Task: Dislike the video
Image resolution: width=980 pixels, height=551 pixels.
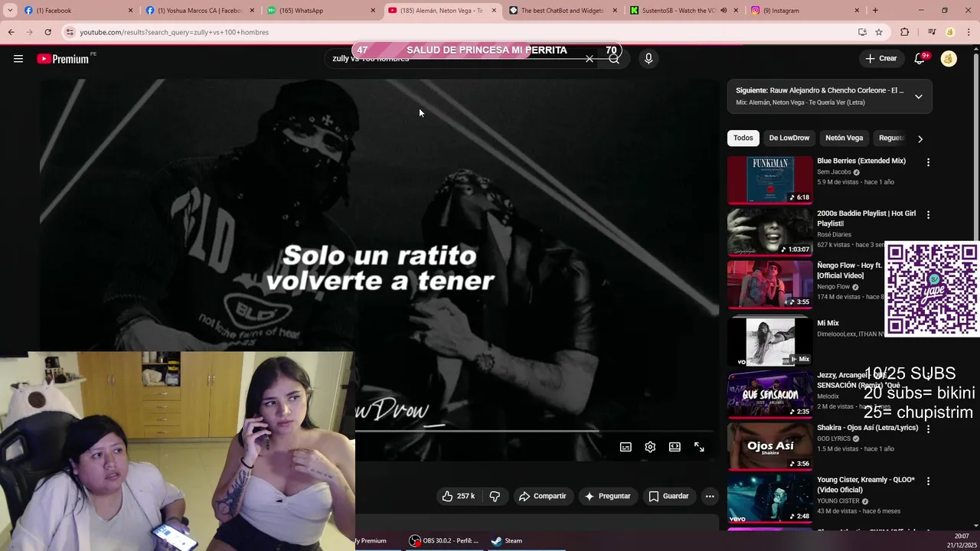Action: click(495, 496)
